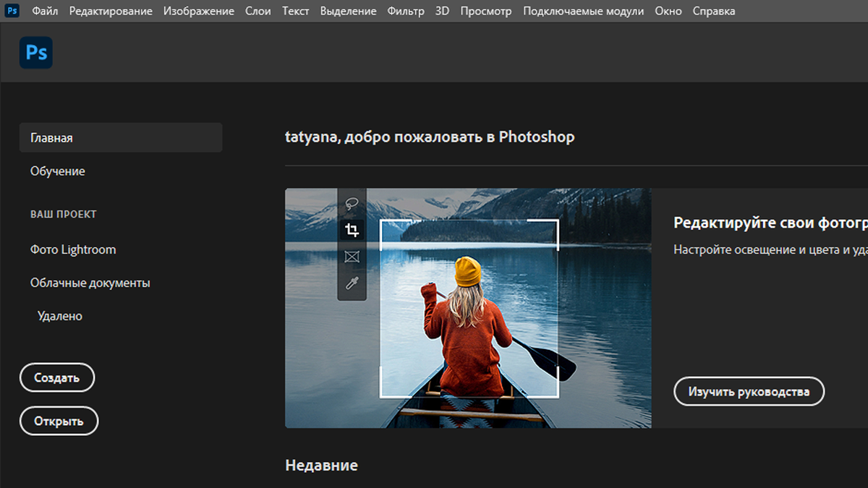The height and width of the screenshot is (488, 868).
Task: Open Облачные документы in sidebar
Action: click(90, 283)
